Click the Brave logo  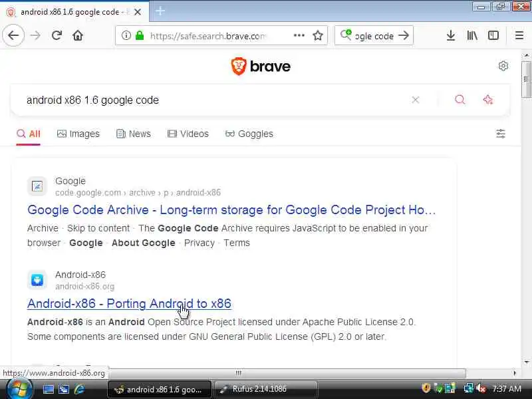pos(261,66)
